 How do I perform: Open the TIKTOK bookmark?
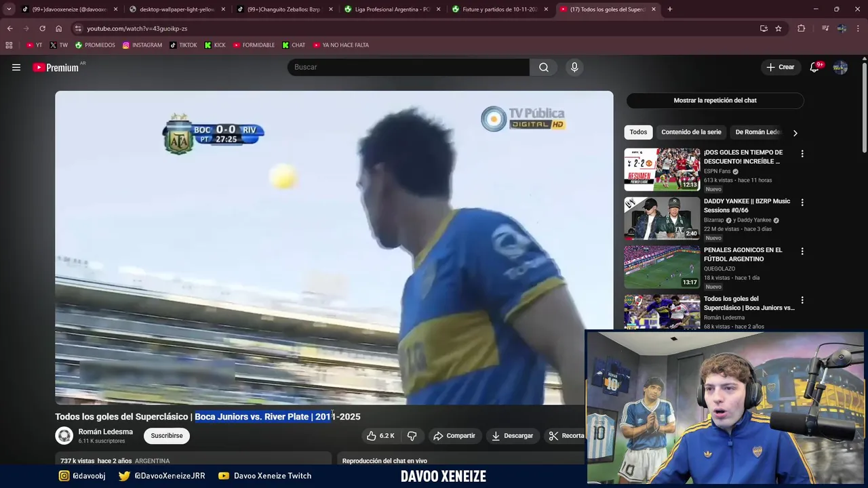[183, 45]
